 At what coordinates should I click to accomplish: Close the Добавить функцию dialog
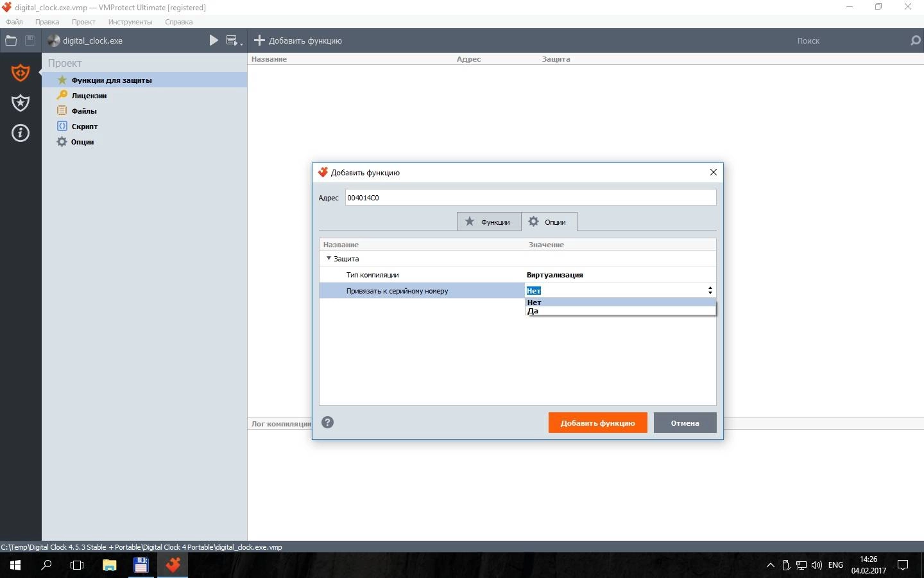coord(713,172)
